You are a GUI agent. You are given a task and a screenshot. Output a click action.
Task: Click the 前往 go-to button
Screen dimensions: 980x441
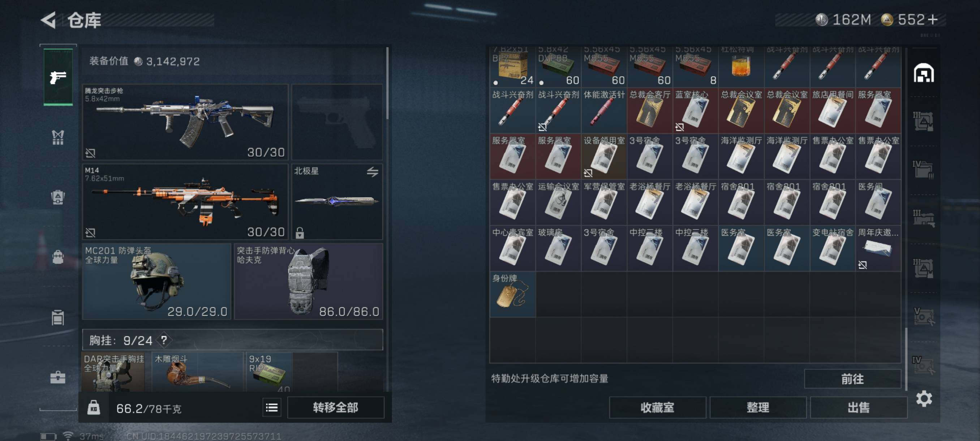click(852, 379)
